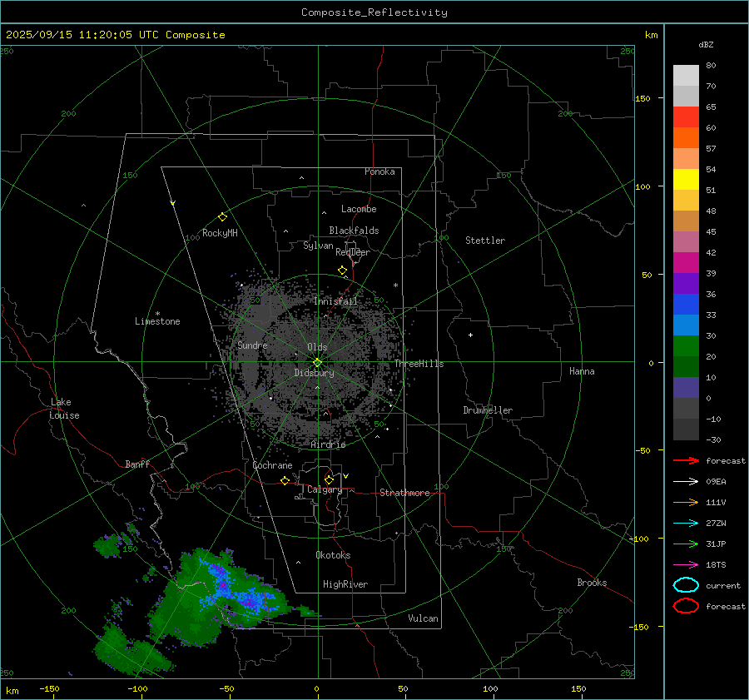The image size is (749, 700).
Task: Click the magenta 18TS arrow icon
Action: click(x=686, y=565)
